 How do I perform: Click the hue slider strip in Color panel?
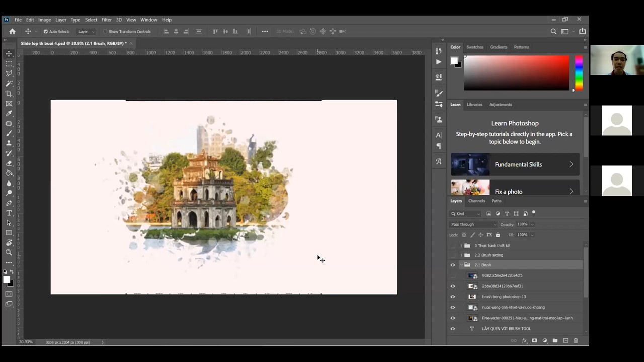[x=579, y=73]
